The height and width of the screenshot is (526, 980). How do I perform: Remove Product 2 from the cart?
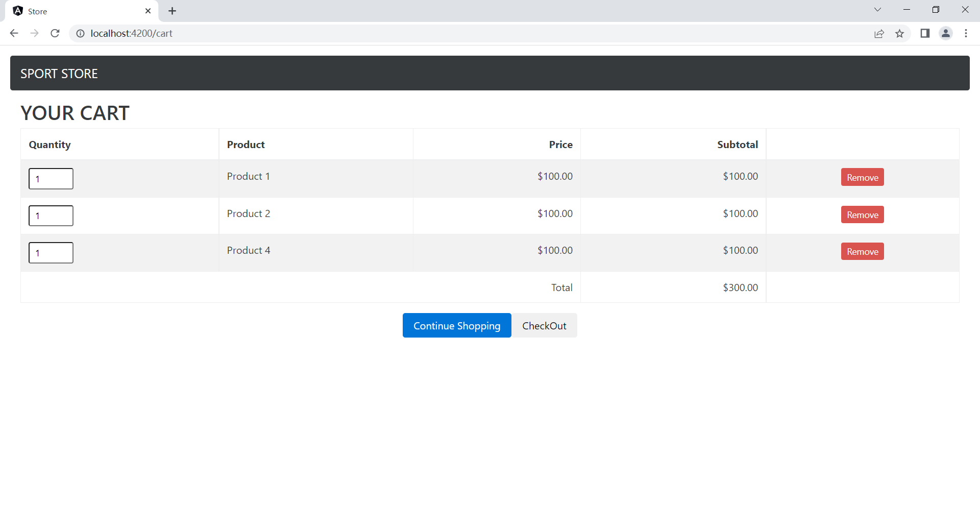coord(863,214)
